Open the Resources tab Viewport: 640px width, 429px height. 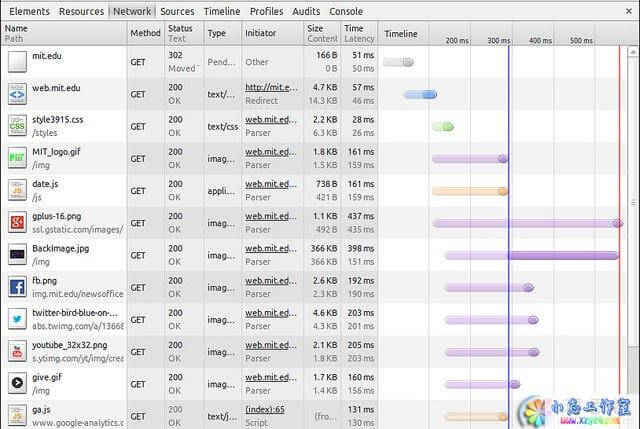(81, 11)
